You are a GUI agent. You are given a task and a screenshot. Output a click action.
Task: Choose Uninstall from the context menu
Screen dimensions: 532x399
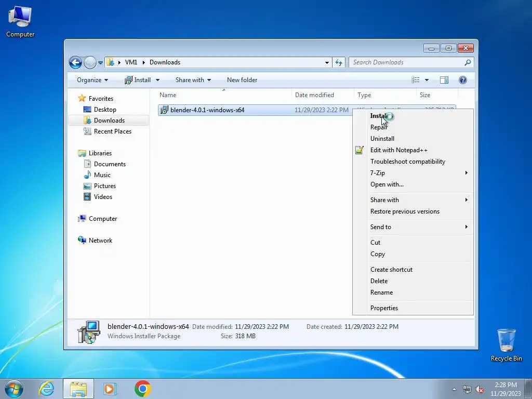413,139
